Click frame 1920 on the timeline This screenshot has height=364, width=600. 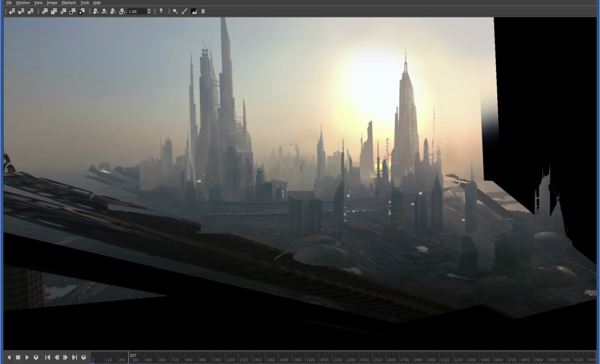click(x=311, y=360)
